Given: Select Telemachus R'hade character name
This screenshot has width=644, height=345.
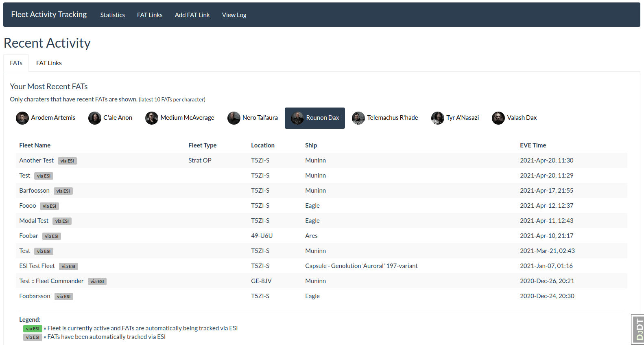Looking at the screenshot, I should click(393, 118).
